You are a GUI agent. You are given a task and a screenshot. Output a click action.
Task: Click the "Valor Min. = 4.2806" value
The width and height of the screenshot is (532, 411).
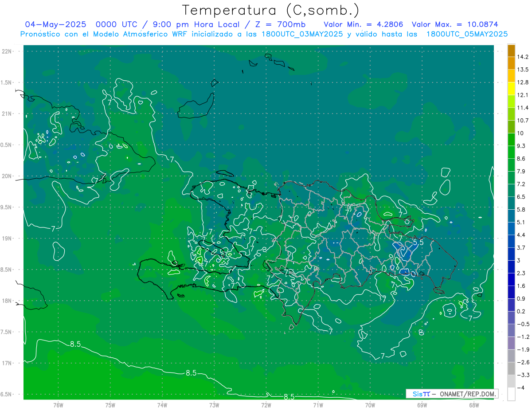point(363,24)
